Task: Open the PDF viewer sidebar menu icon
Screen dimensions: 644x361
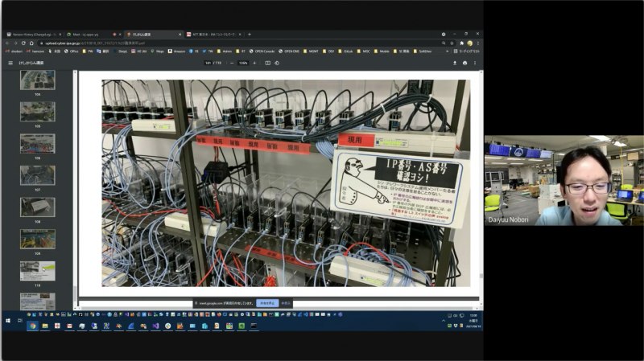Action: tap(10, 64)
